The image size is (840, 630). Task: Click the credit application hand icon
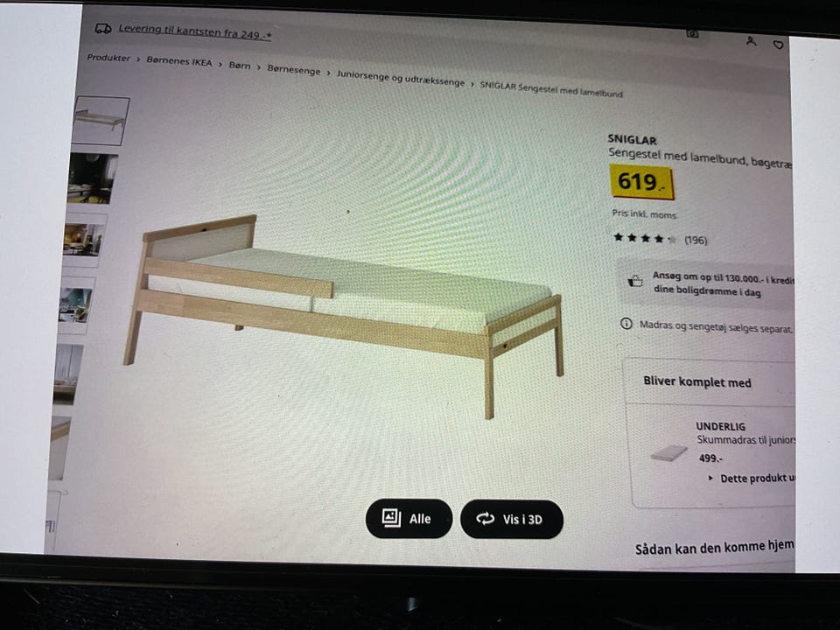635,280
